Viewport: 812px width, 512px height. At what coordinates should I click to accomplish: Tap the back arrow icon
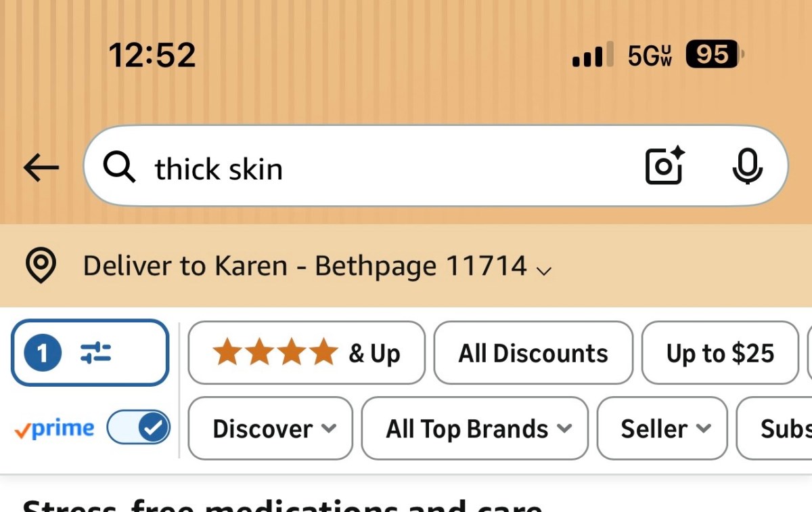41,167
